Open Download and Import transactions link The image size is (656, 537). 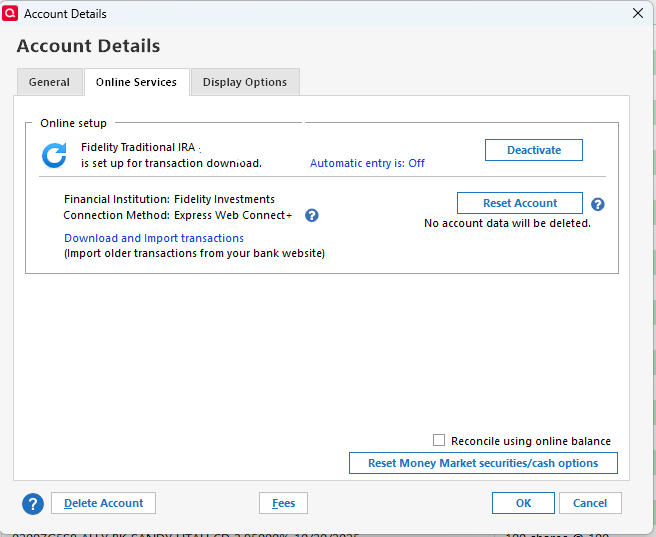(154, 238)
